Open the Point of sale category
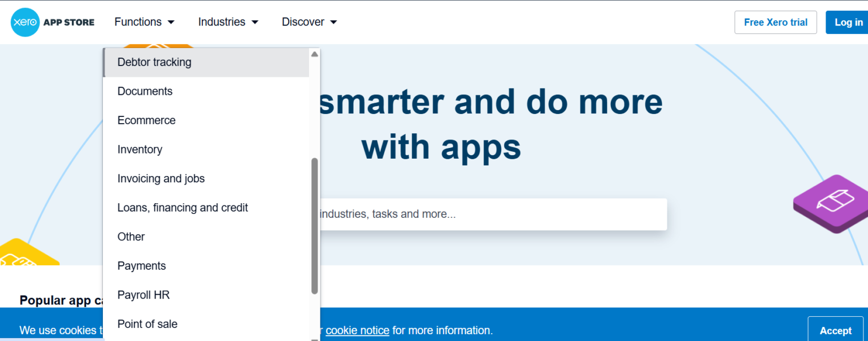 tap(147, 324)
